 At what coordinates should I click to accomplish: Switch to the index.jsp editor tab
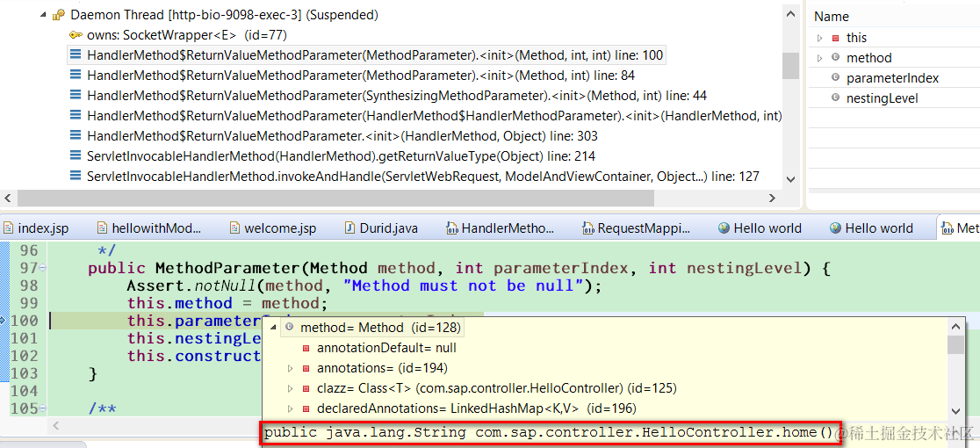[x=38, y=228]
